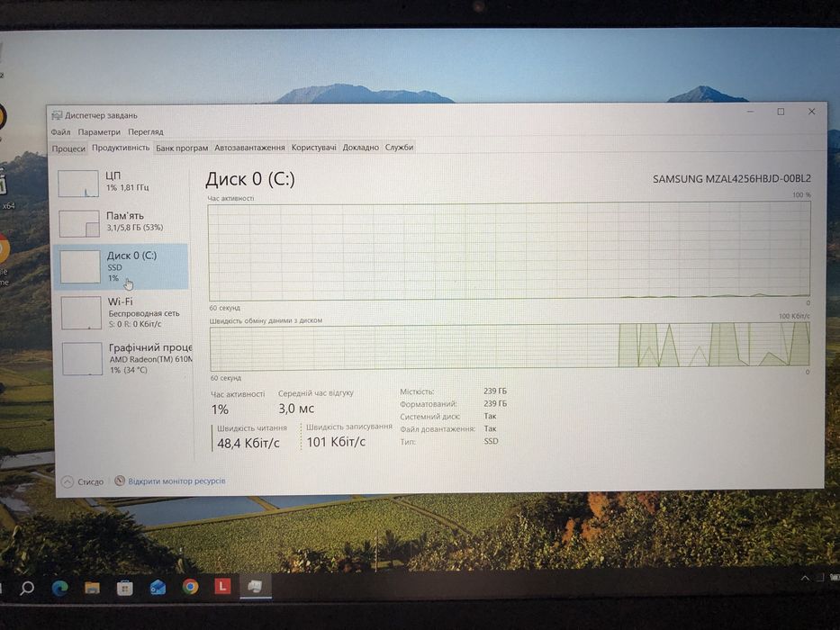Launch Google Chrome from taskbar
840x630 pixels.
tap(190, 587)
